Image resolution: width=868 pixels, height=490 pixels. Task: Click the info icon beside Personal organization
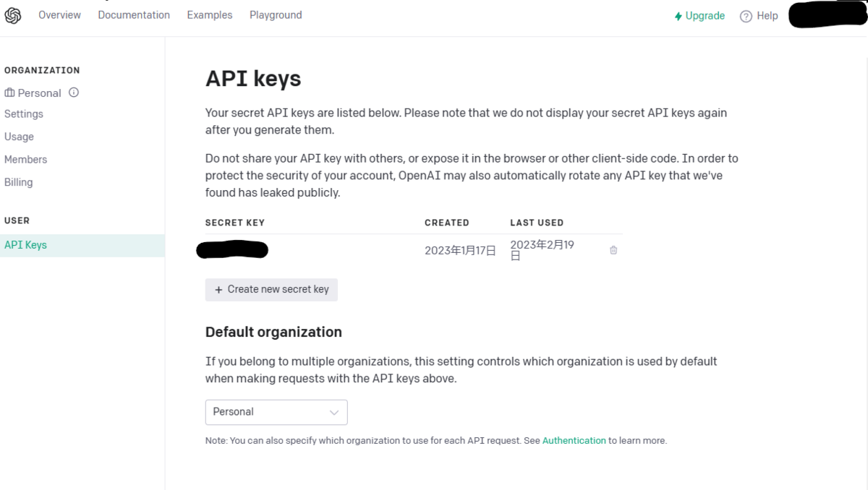coord(72,93)
